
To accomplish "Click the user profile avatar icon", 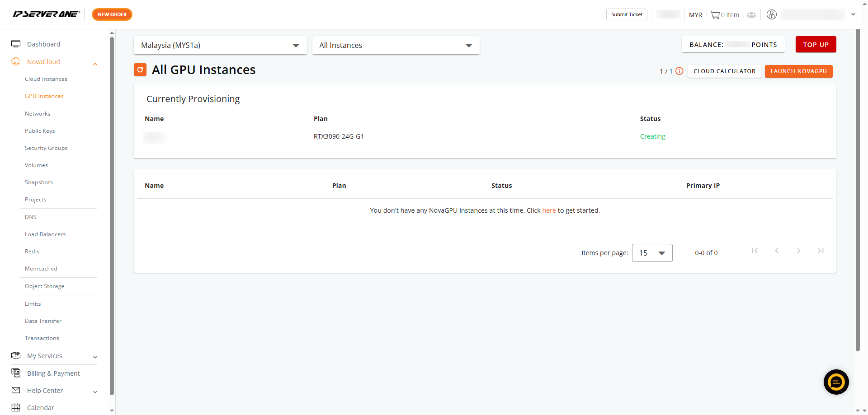I will (x=772, y=14).
